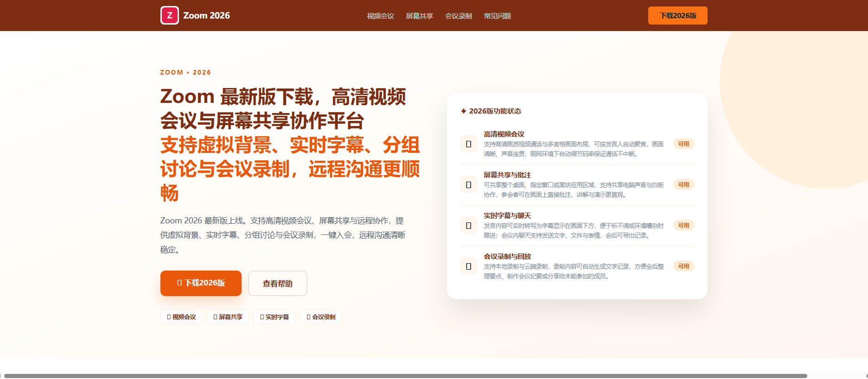The width and height of the screenshot is (868, 379).
Task: Open 视频会议 in the top navigation
Action: pos(381,16)
